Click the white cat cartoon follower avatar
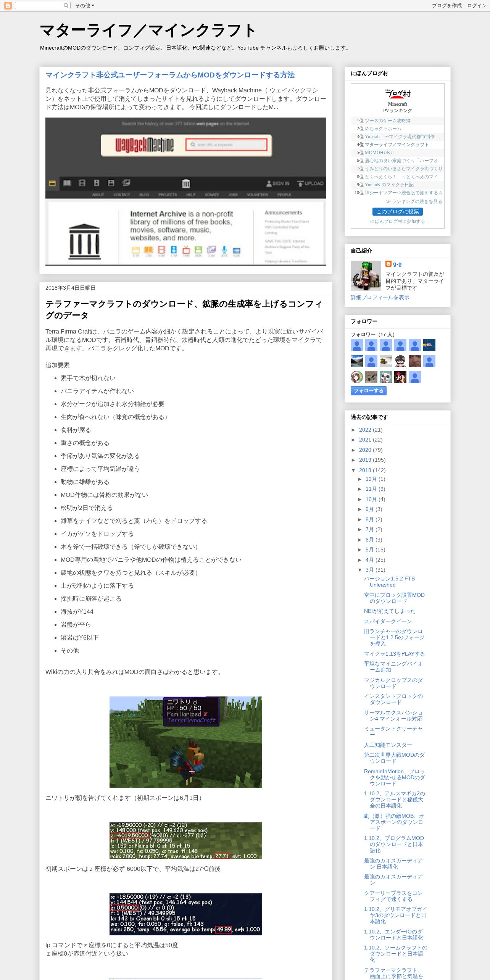This screenshot has height=980, width=490. pyautogui.click(x=385, y=377)
